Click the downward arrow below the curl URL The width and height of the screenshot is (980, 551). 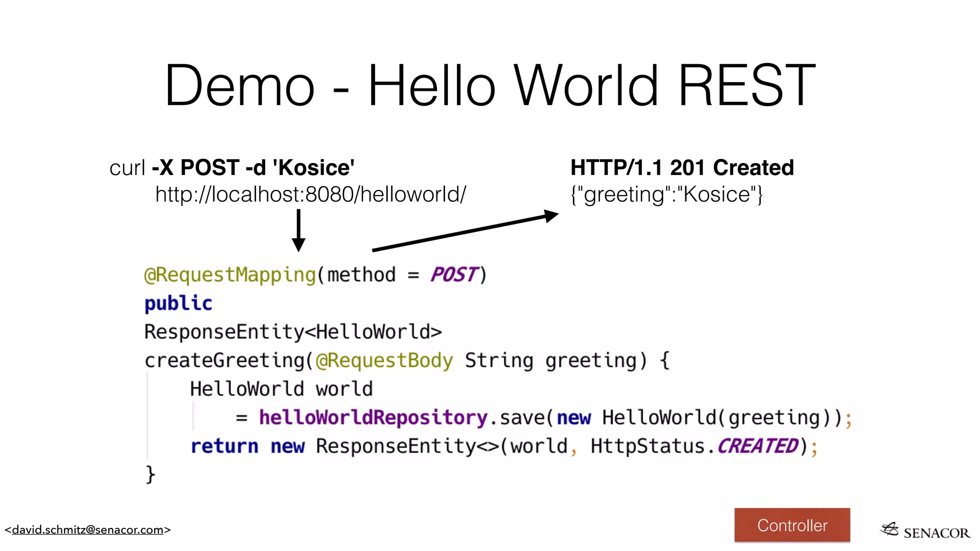point(299,231)
